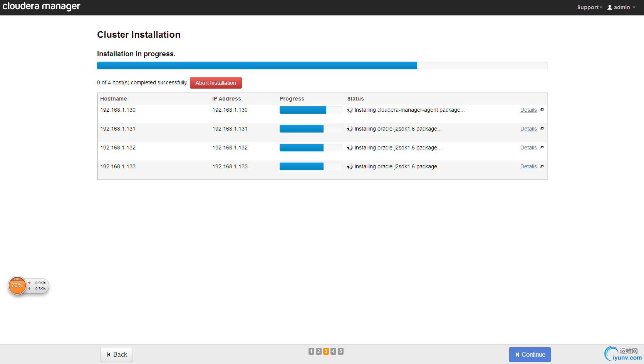Viewport: 644px width, 364px height.
Task: Select hostname cell 192.168.1.132
Action: [118, 148]
